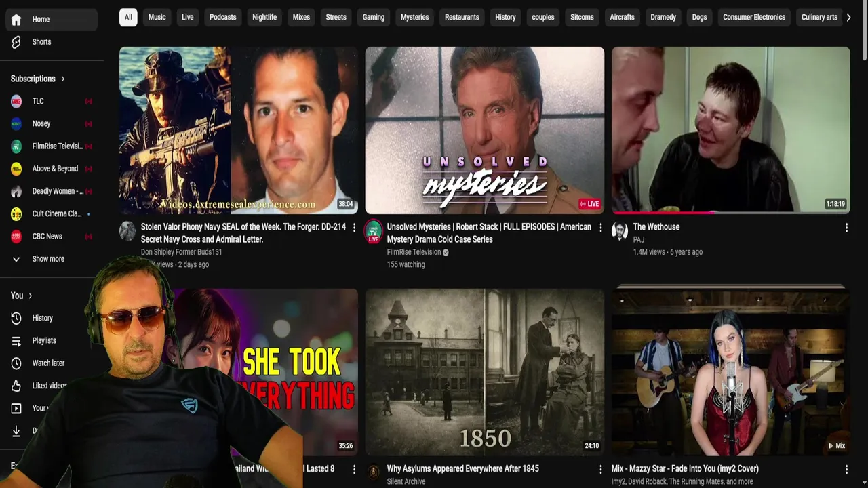
Task: Select the Nightlife filter chip
Action: tap(264, 17)
